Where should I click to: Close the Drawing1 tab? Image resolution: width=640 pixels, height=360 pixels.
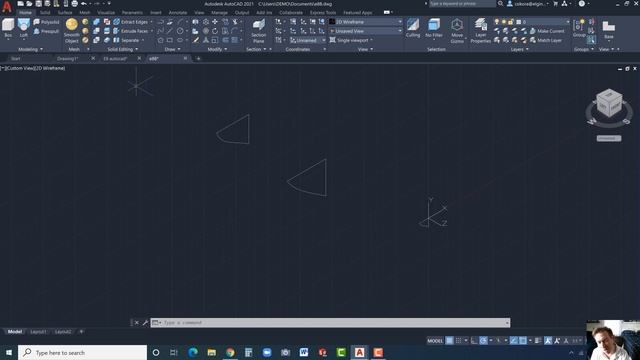(x=93, y=59)
